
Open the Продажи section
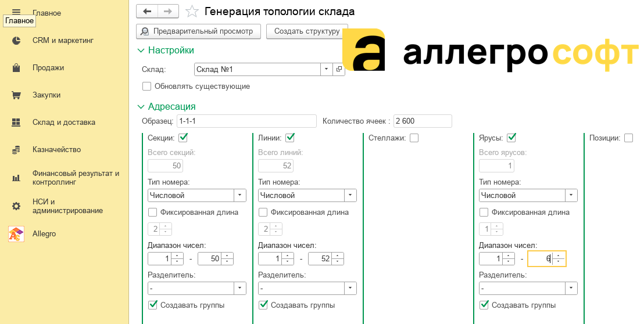(48, 68)
